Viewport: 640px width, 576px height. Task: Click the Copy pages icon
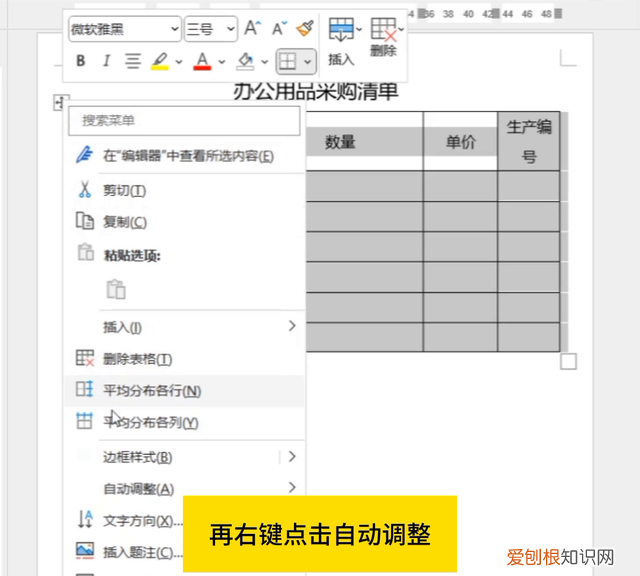pos(85,221)
